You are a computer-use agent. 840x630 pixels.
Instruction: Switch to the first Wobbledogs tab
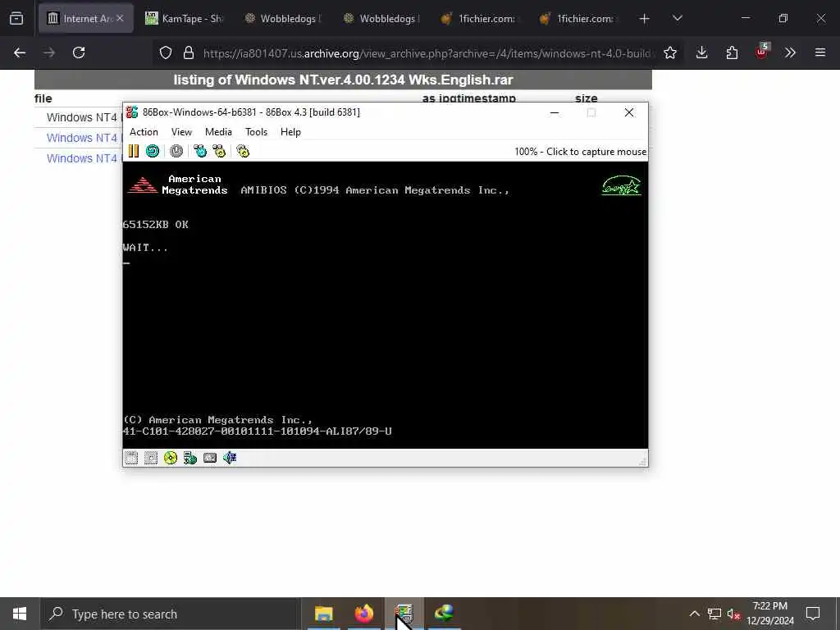[x=282, y=18]
